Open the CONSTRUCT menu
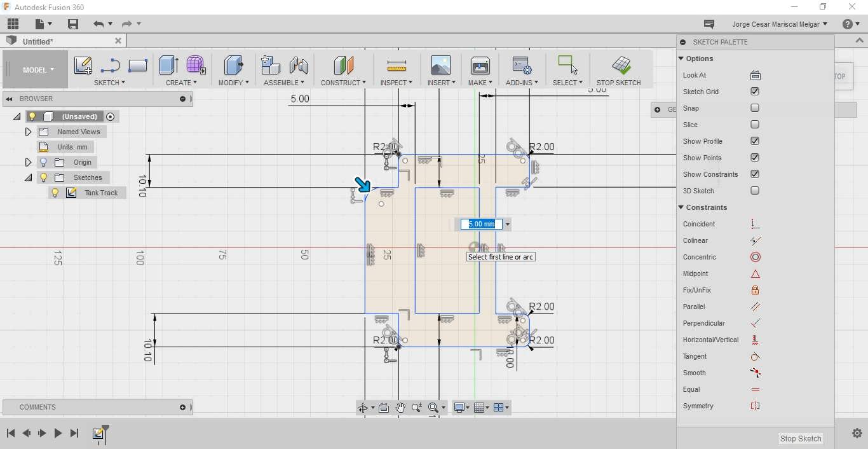 [343, 83]
